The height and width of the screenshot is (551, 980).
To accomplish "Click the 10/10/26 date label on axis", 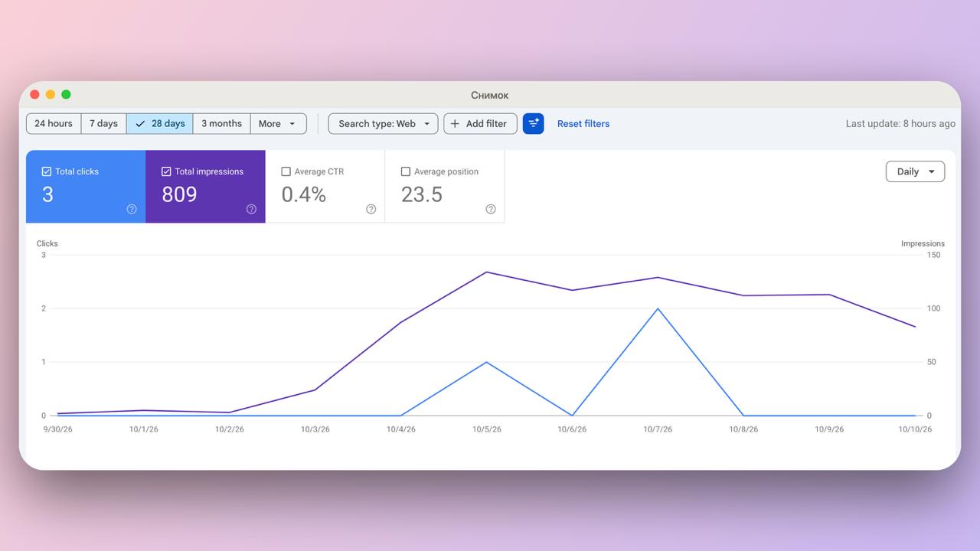I will tap(915, 429).
